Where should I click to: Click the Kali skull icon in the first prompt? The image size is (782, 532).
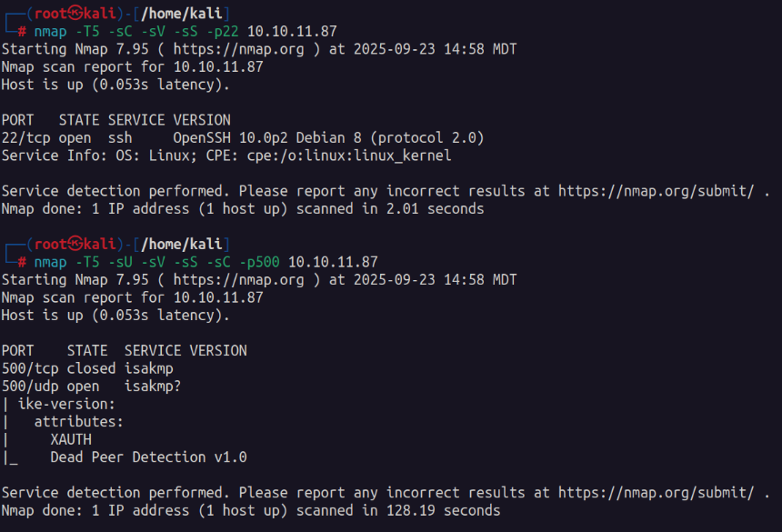click(75, 14)
